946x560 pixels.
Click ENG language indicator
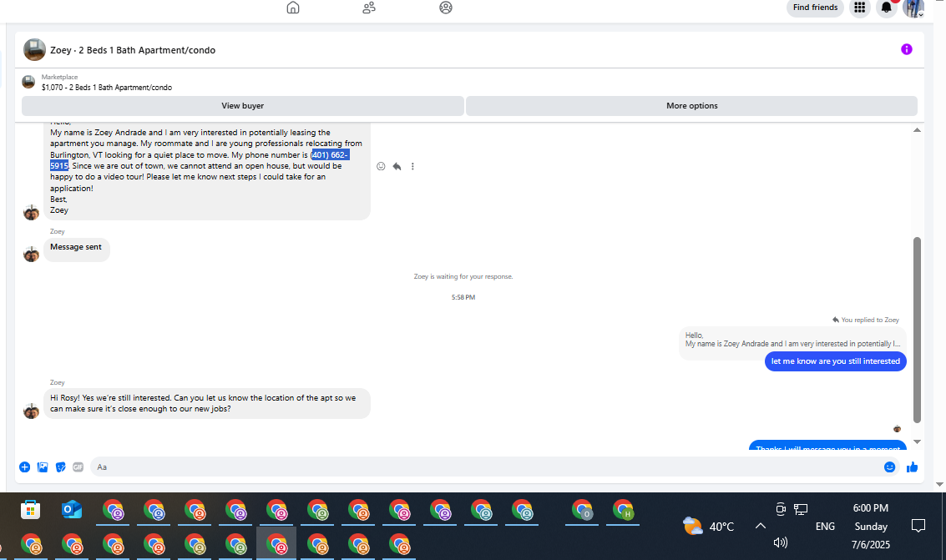(x=825, y=527)
